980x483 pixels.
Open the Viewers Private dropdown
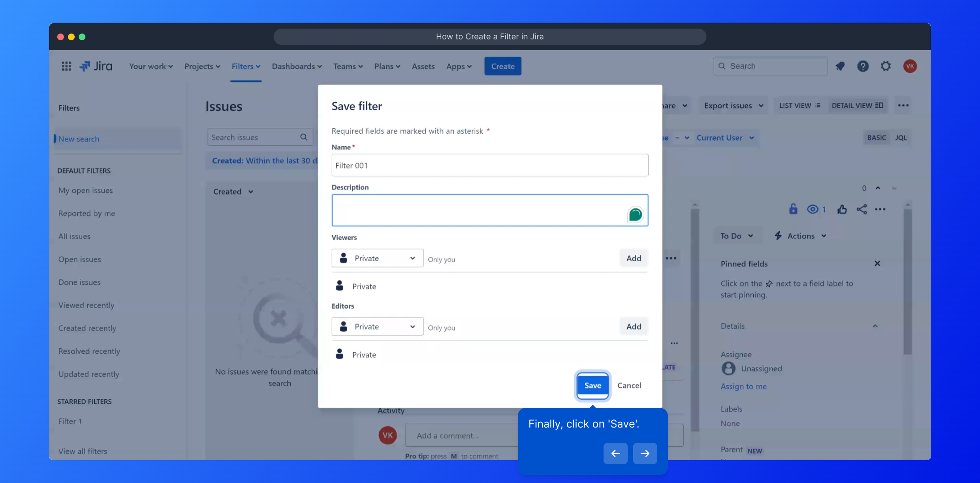[x=377, y=258]
